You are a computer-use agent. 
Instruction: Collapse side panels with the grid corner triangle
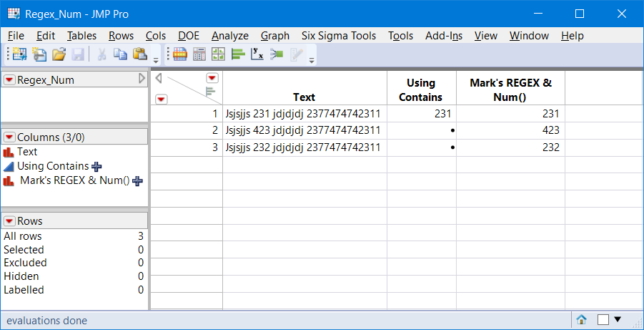pos(159,78)
